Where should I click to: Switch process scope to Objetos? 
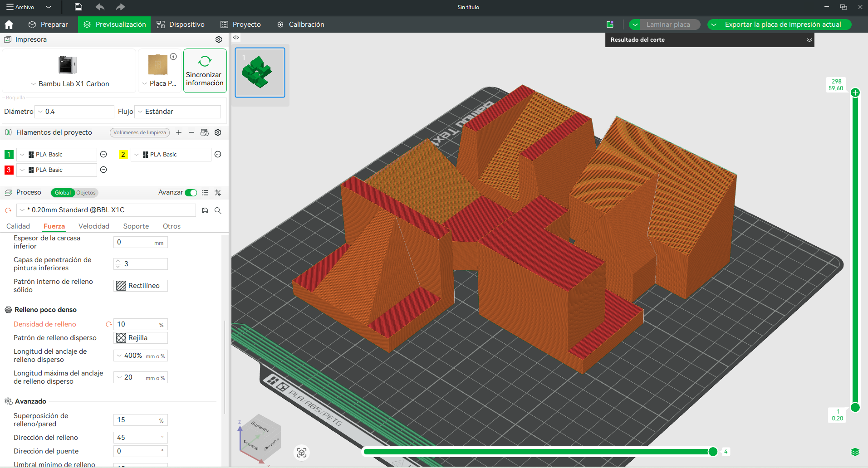[x=86, y=193]
